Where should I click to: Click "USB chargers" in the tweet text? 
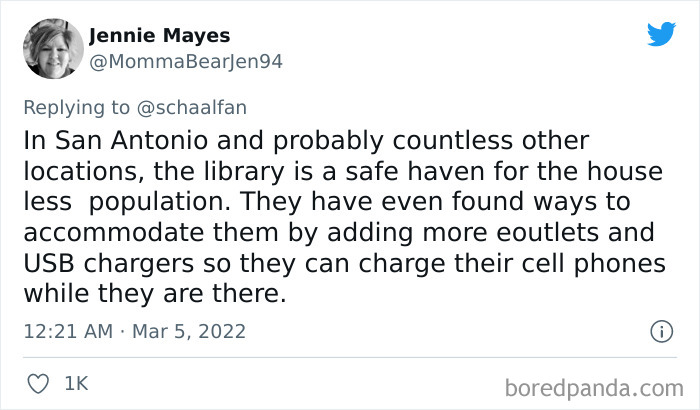pyautogui.click(x=109, y=264)
